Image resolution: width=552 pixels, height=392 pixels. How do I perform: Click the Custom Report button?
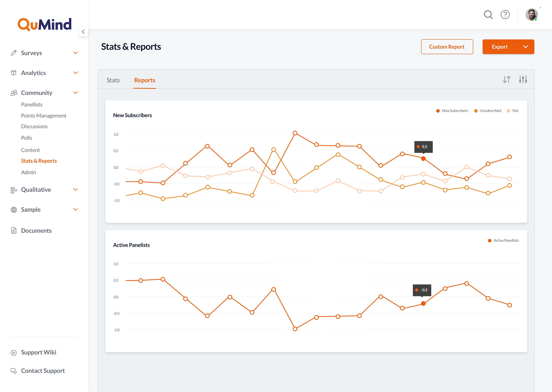pyautogui.click(x=447, y=46)
